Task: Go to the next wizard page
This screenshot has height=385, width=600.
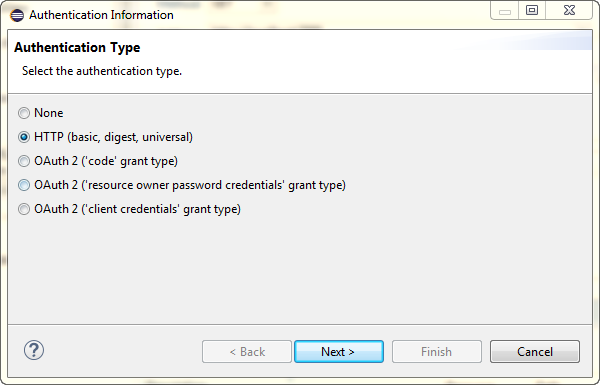Action: click(339, 351)
